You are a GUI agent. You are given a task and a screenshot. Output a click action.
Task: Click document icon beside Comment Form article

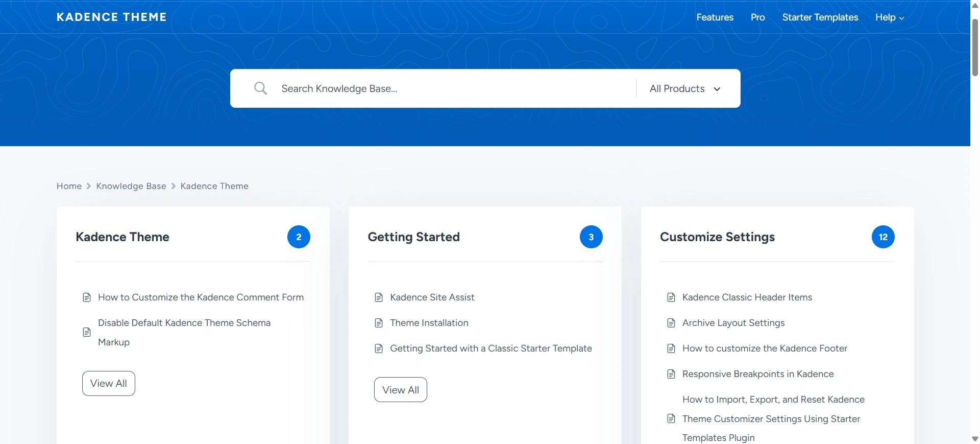[87, 297]
